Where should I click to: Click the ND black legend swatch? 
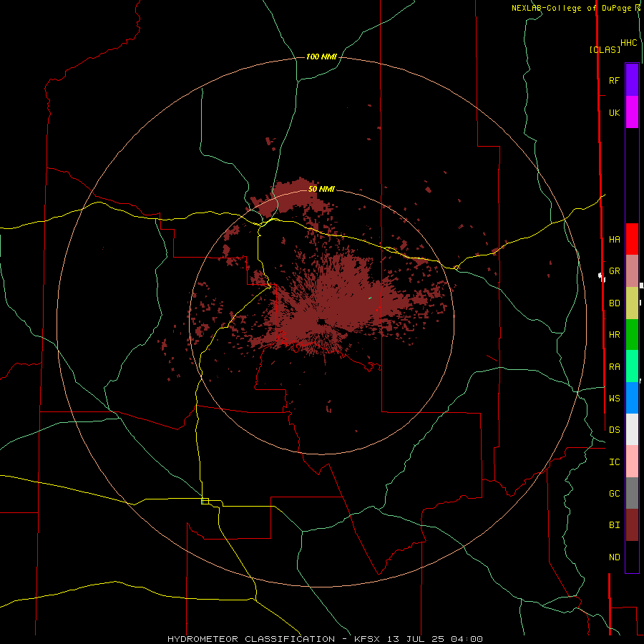coord(632,557)
